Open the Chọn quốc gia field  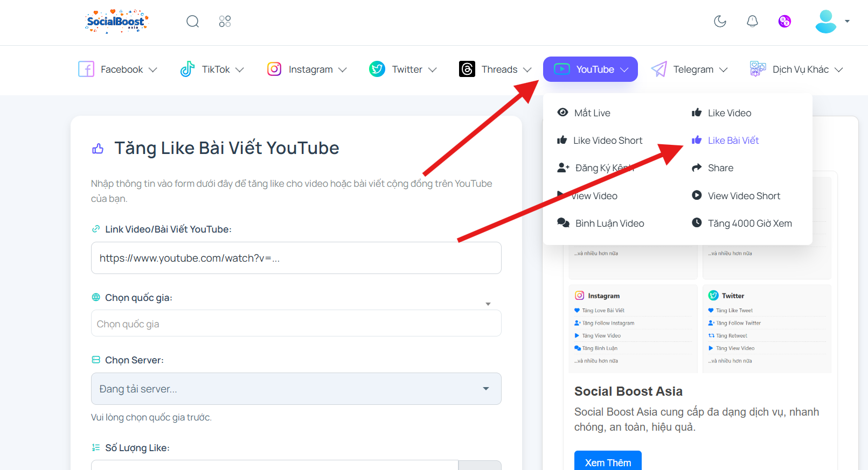click(296, 324)
